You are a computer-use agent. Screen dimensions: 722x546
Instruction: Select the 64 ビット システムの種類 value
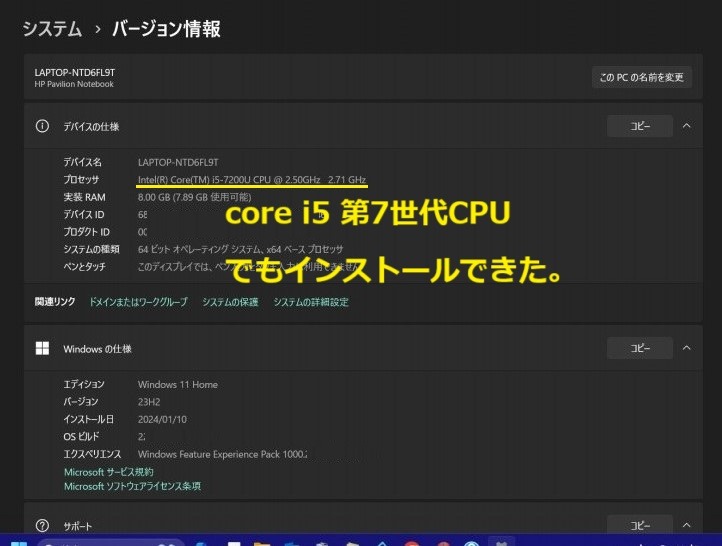click(240, 249)
